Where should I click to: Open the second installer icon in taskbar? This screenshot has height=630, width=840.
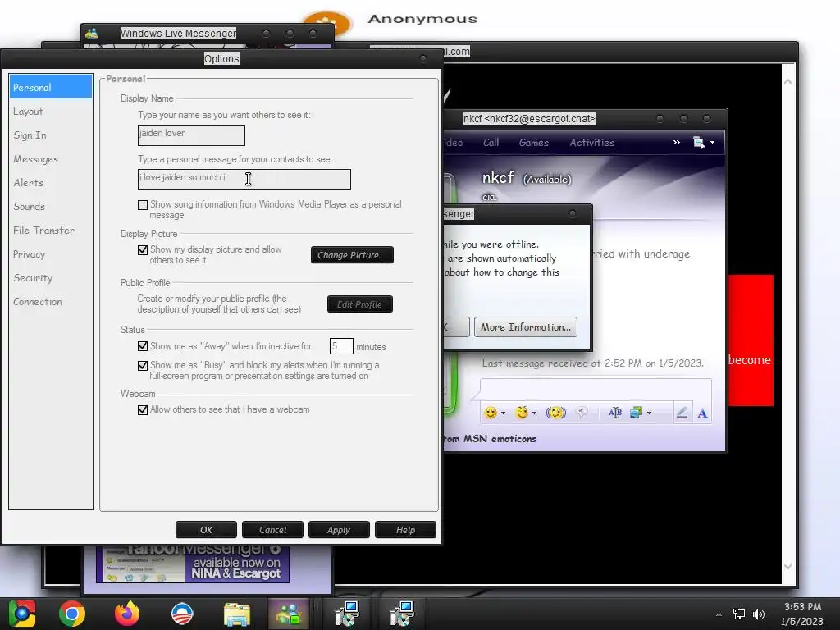click(401, 614)
